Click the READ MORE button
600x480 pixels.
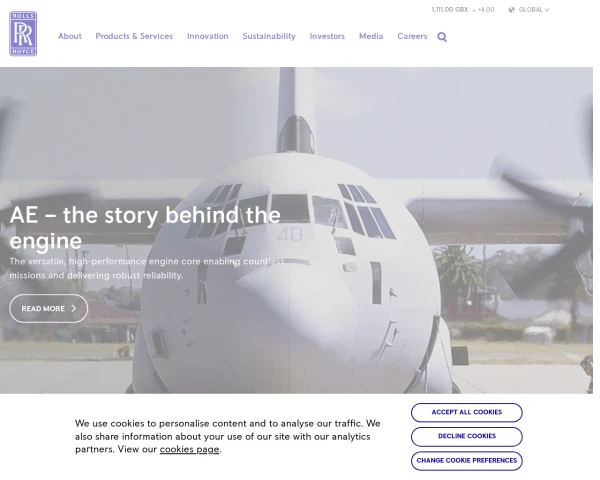pos(49,309)
